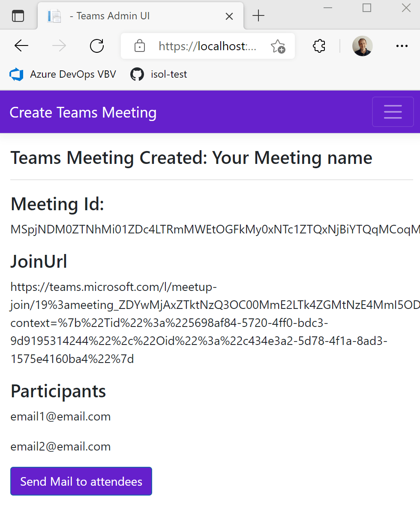
Task: Focus the localhost address bar
Action: pyautogui.click(x=207, y=46)
